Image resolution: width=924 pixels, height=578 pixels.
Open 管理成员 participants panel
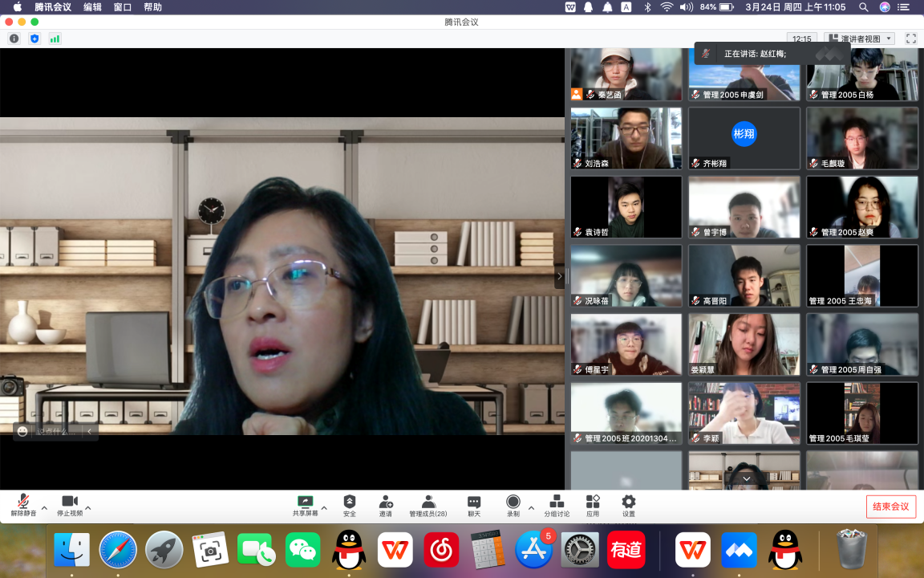[428, 505]
